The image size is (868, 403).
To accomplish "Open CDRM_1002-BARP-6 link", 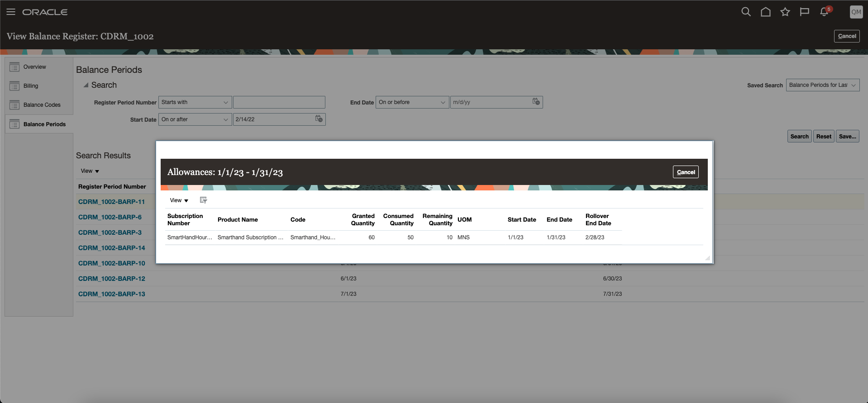I will [x=110, y=217].
